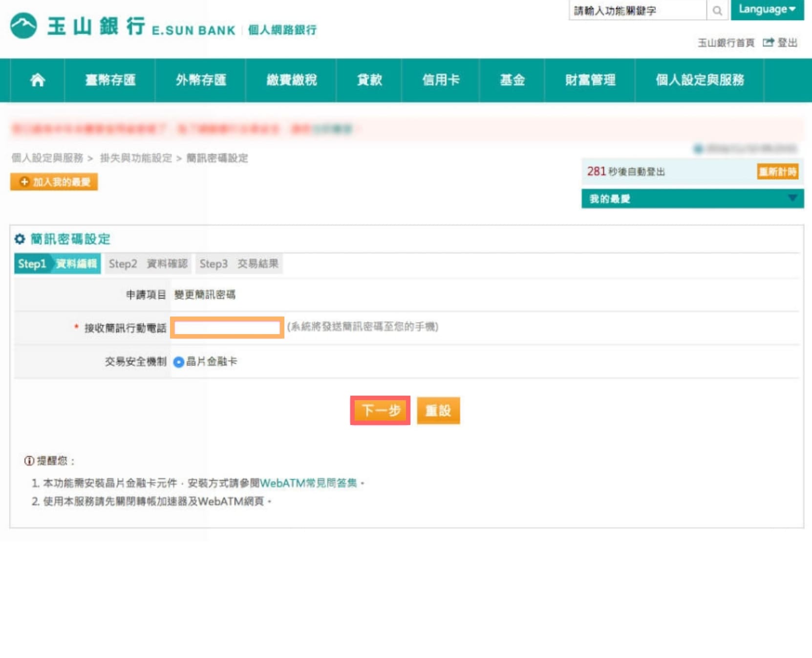Click the 掛失與功能設定 breadcrumb
812x658 pixels.
point(136,158)
